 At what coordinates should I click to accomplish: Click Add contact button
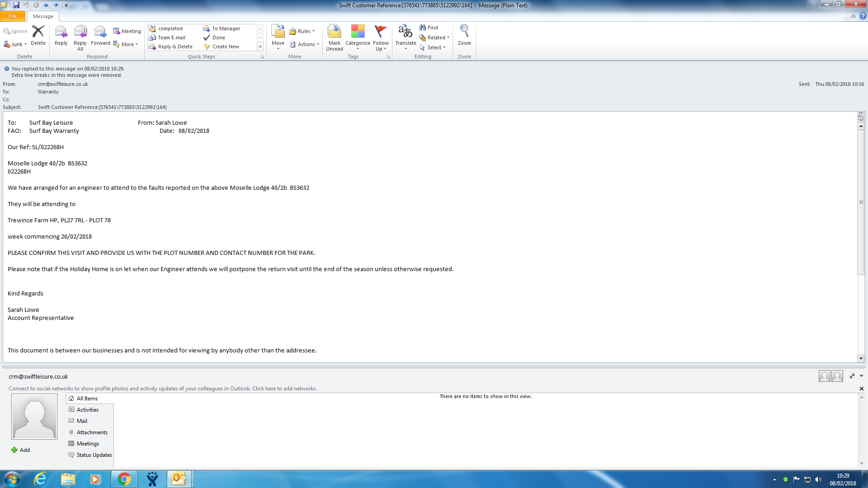[x=21, y=450]
